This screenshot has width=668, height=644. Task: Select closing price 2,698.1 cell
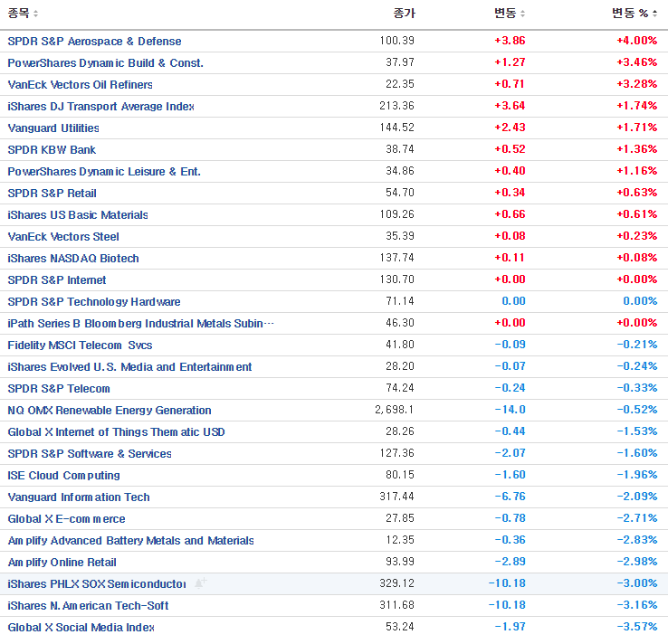click(394, 410)
